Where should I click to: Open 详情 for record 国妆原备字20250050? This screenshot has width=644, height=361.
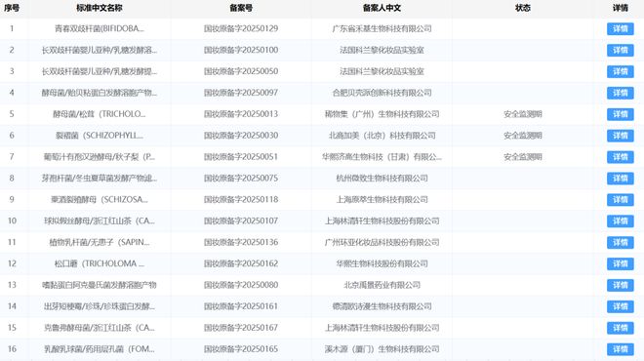(x=620, y=71)
